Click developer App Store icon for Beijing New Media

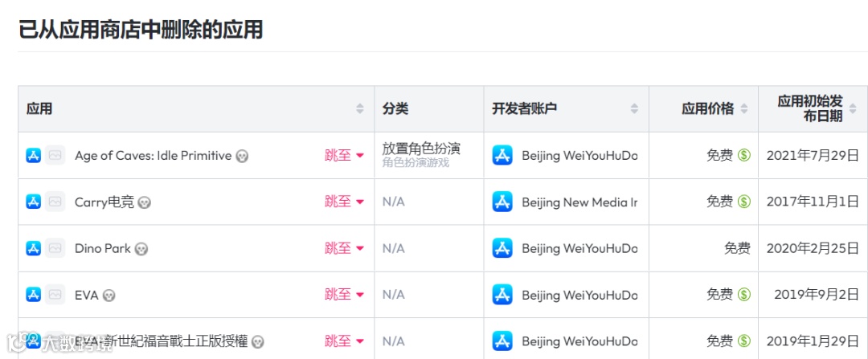pos(502,202)
